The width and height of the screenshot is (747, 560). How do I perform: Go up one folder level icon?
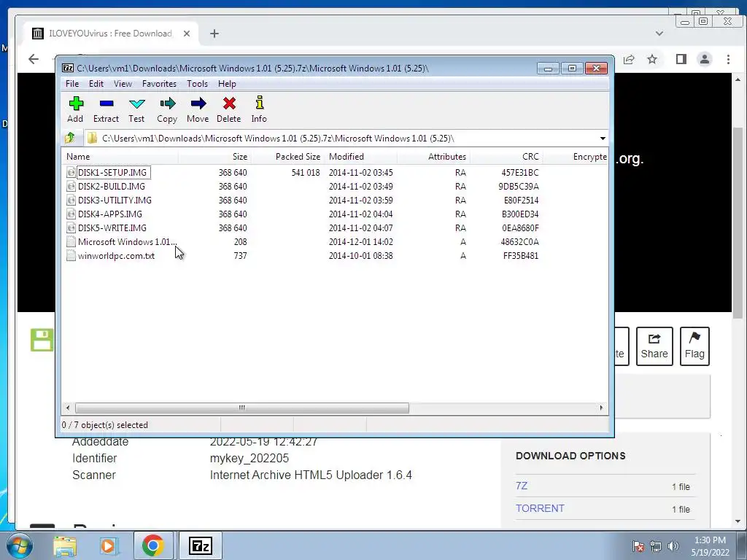click(x=70, y=138)
